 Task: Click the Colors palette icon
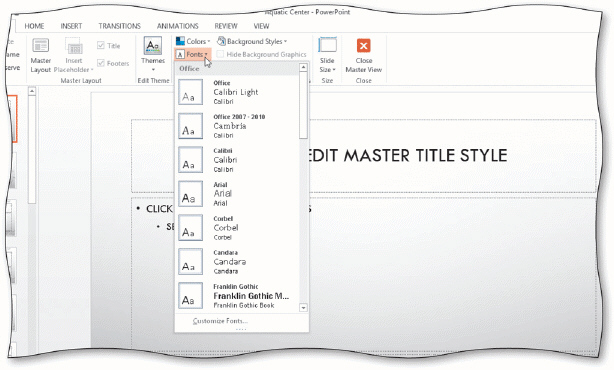180,41
